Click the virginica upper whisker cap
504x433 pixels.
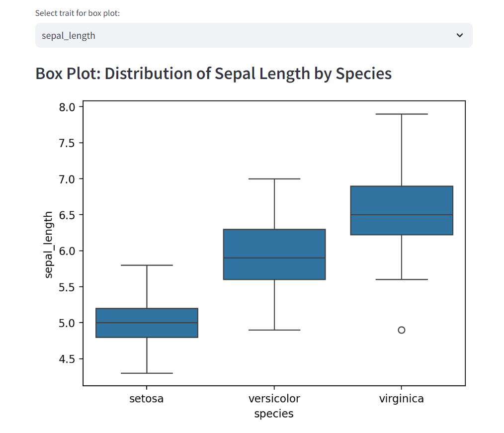click(401, 114)
